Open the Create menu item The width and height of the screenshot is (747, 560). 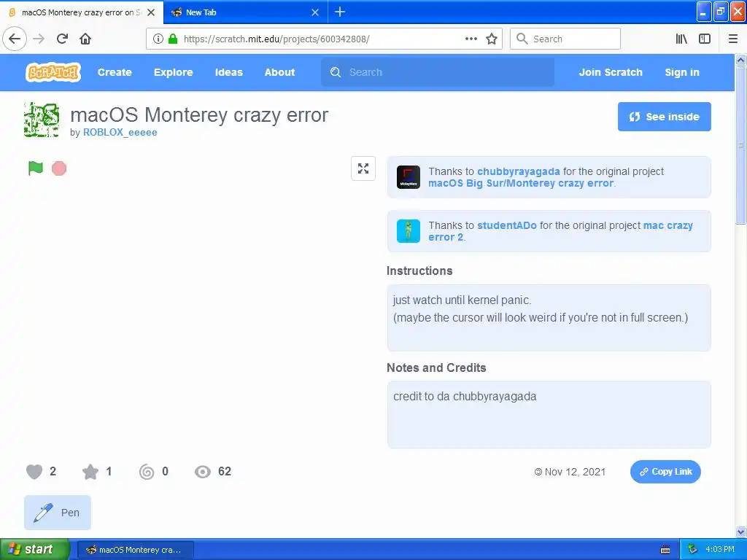tap(115, 72)
